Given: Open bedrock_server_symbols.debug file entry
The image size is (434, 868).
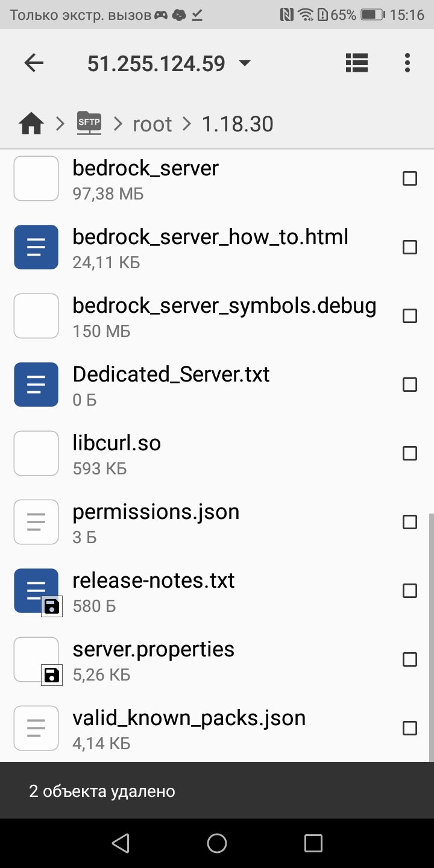Looking at the screenshot, I should pyautogui.click(x=224, y=316).
